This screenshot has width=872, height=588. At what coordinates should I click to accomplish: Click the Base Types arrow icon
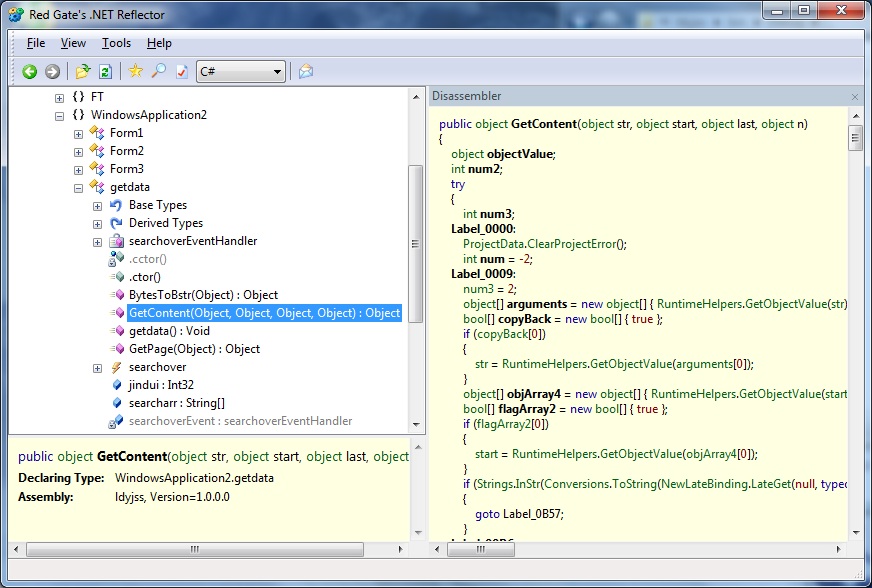[116, 205]
